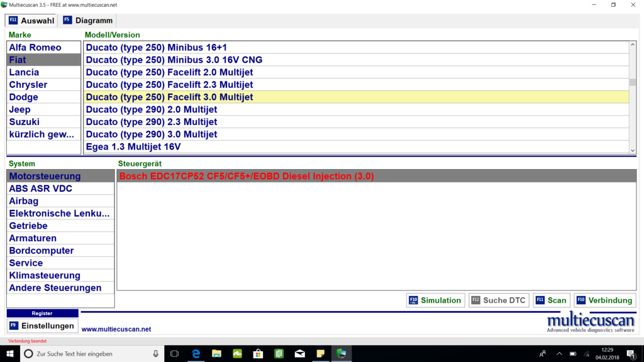Screen dimensions: 644x362
Task: Select Alfa Romeo in the Marke list
Action: 43,47
